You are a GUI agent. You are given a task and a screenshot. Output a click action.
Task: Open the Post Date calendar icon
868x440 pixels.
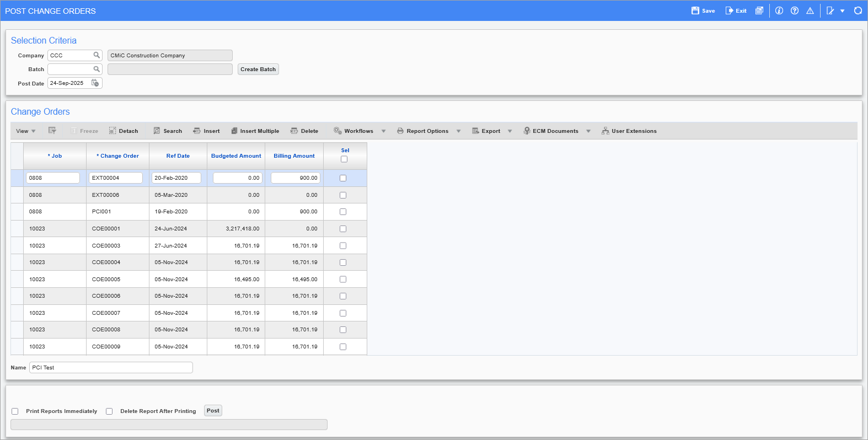coord(95,83)
